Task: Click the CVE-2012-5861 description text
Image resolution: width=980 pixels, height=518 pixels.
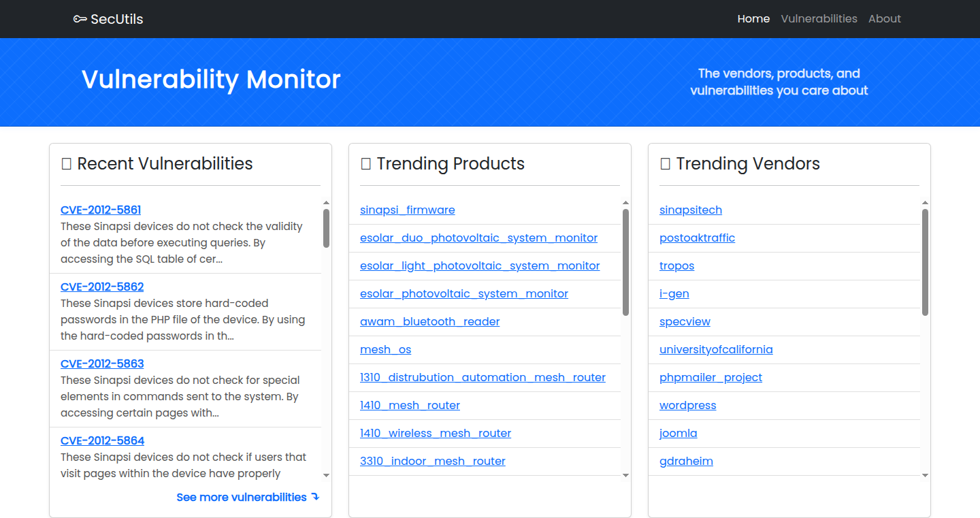Action: [x=182, y=242]
